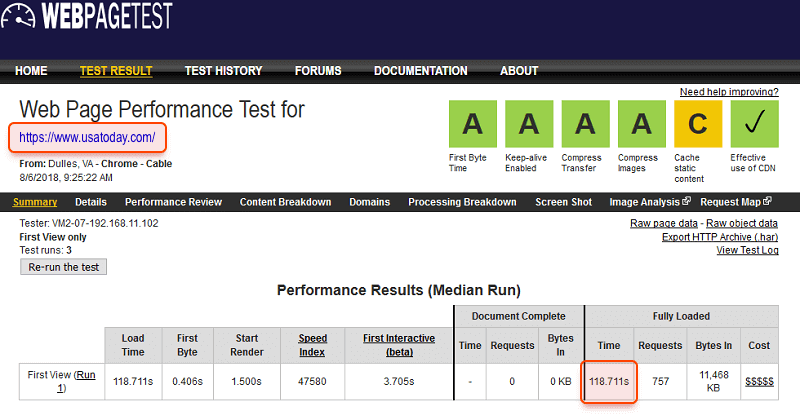Open the Processing Breakdown tab
The width and height of the screenshot is (800, 415).
(x=462, y=202)
